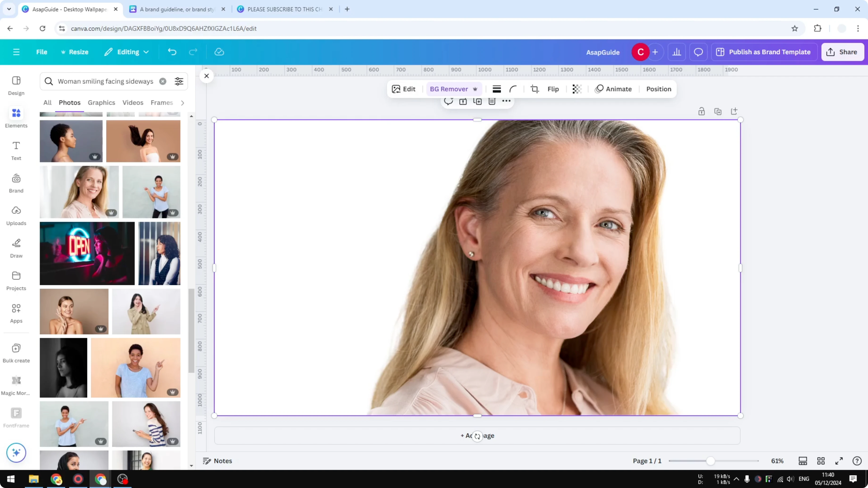Expand the BG Remover options

coord(476,89)
